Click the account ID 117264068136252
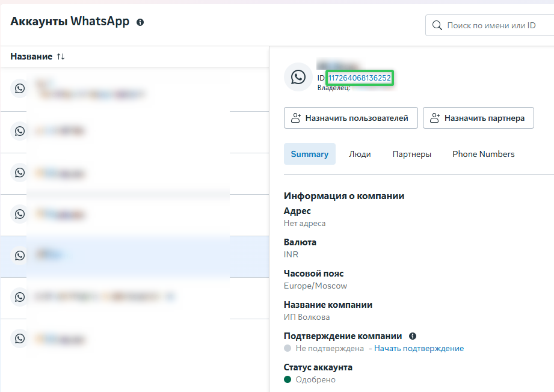 point(360,78)
